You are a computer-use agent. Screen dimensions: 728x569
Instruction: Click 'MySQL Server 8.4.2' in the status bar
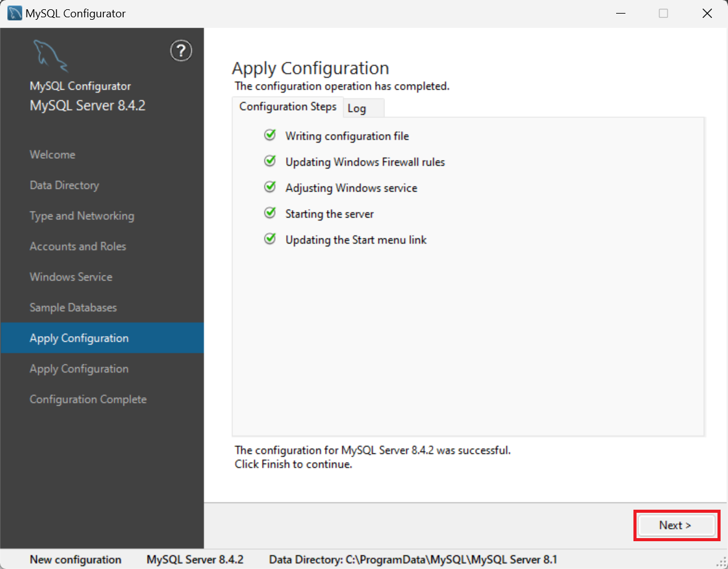195,560
